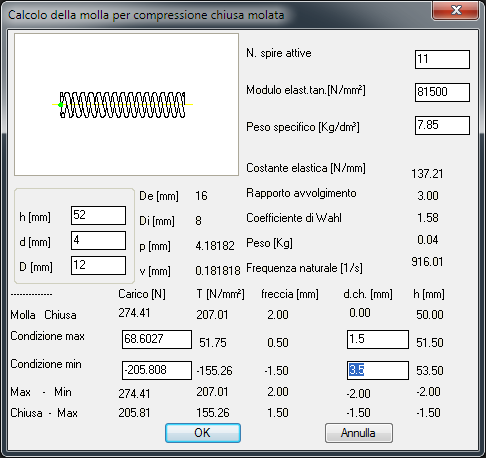Edit the Peso specifico field showing 7.85
This screenshot has width=486, height=458.
(x=442, y=125)
